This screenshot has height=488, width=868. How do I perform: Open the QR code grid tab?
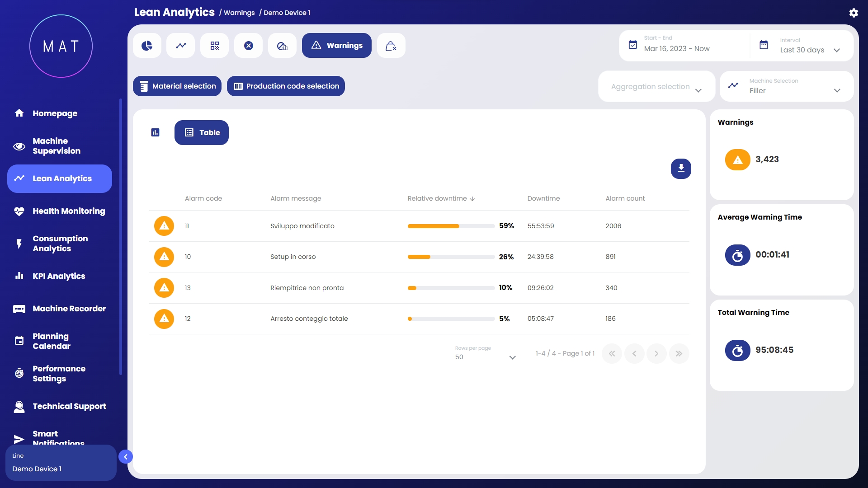pyautogui.click(x=215, y=46)
